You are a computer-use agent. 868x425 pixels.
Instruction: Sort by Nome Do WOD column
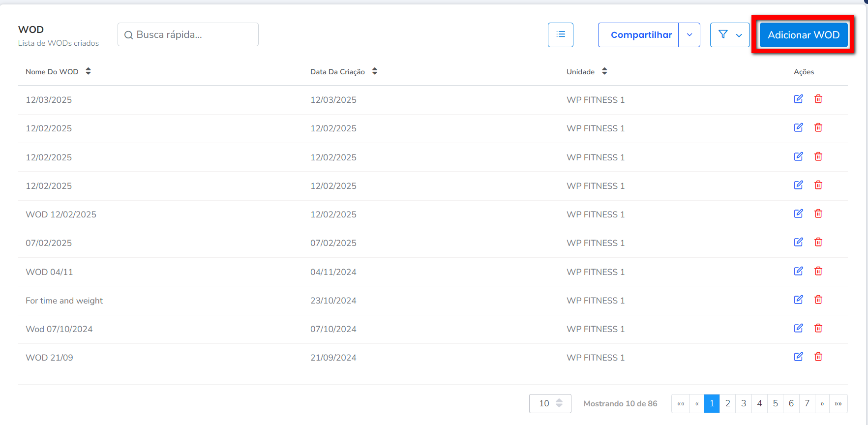[88, 71]
